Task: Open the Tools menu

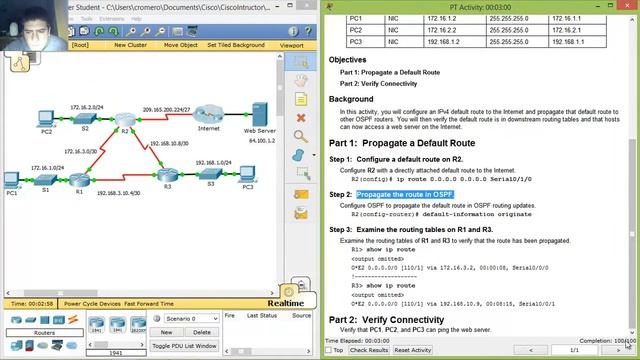Action: [x=86, y=19]
